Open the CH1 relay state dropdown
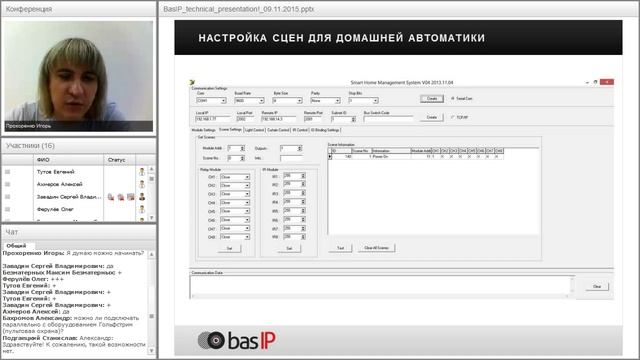 [247, 177]
